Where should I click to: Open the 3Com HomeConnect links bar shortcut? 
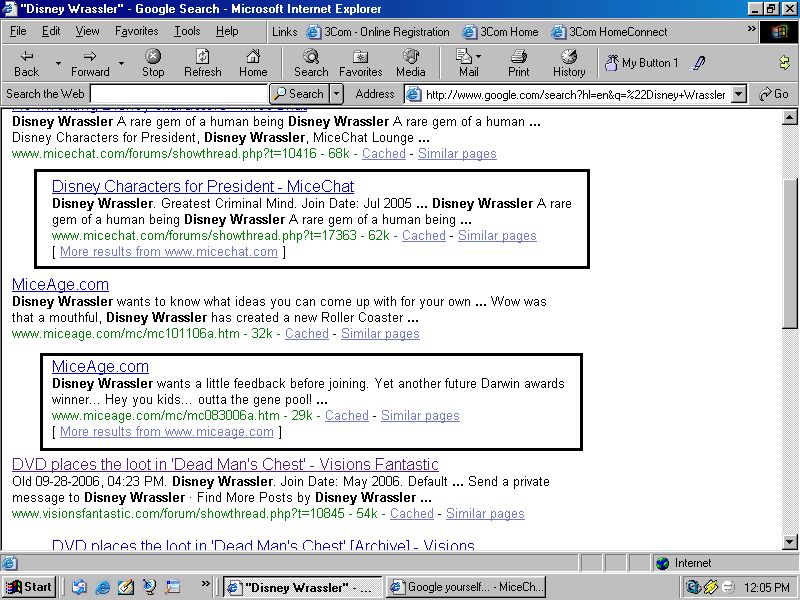(x=610, y=32)
